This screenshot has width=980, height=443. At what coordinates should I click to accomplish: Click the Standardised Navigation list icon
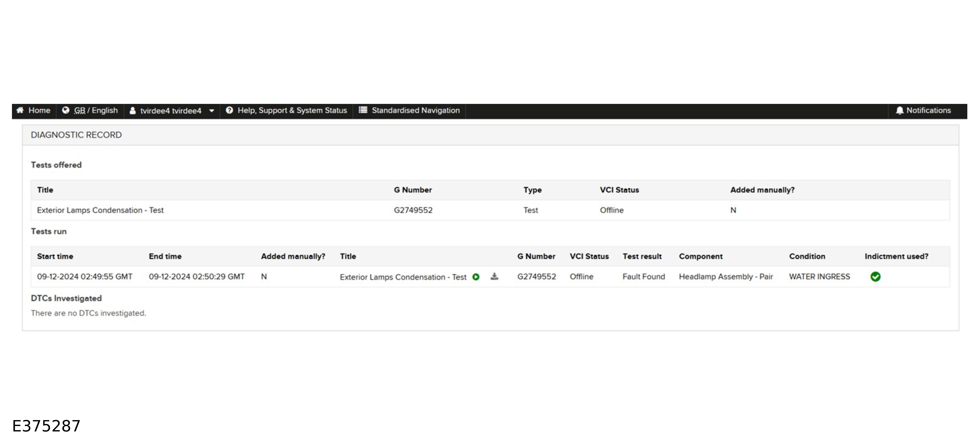click(363, 110)
